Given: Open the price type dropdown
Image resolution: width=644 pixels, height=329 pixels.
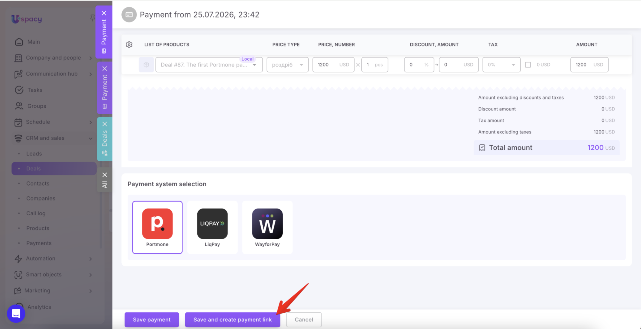Looking at the screenshot, I should pos(288,65).
